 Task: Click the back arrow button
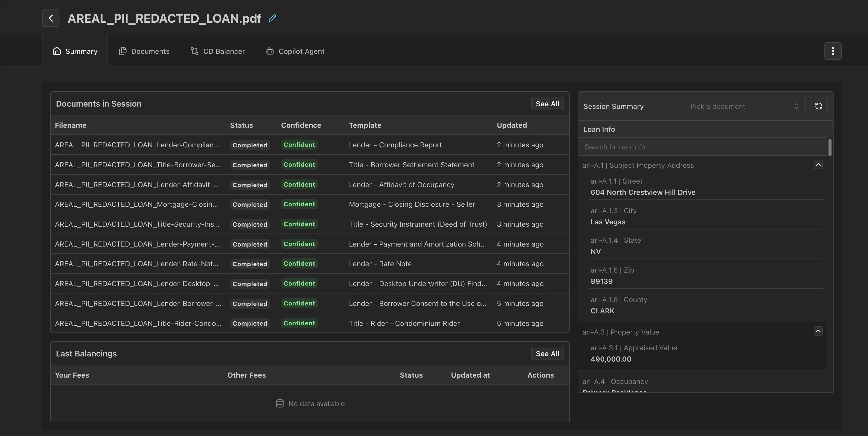tap(50, 18)
